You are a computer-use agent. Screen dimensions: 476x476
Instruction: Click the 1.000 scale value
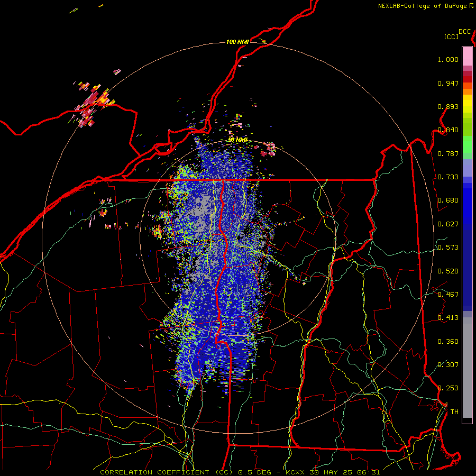448,59
